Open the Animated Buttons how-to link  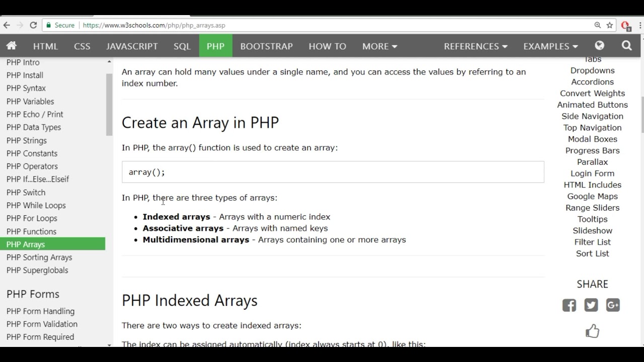click(592, 105)
